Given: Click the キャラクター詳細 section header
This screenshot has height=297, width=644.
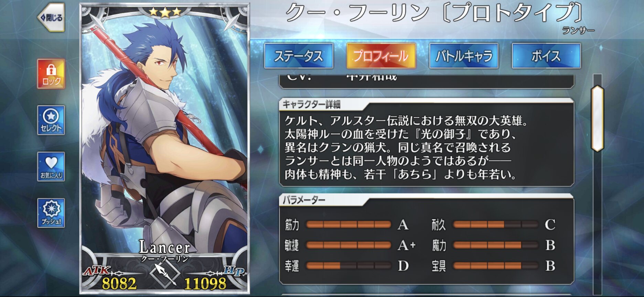Looking at the screenshot, I should [x=311, y=104].
